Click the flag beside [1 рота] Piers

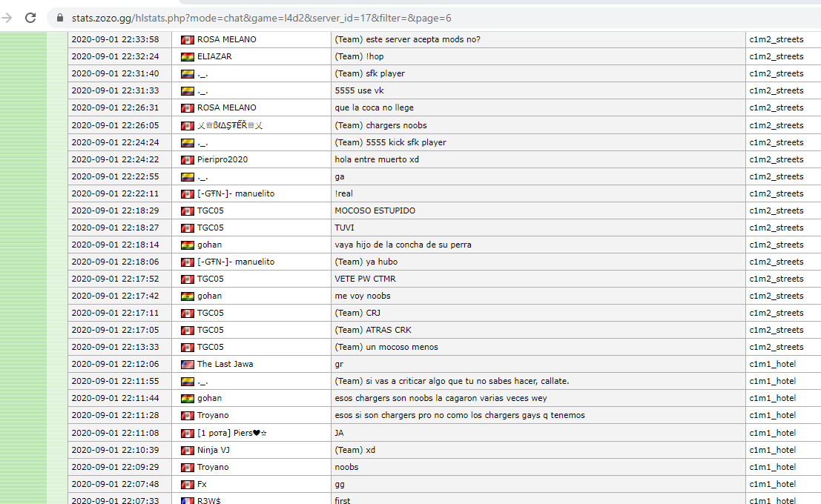point(188,433)
